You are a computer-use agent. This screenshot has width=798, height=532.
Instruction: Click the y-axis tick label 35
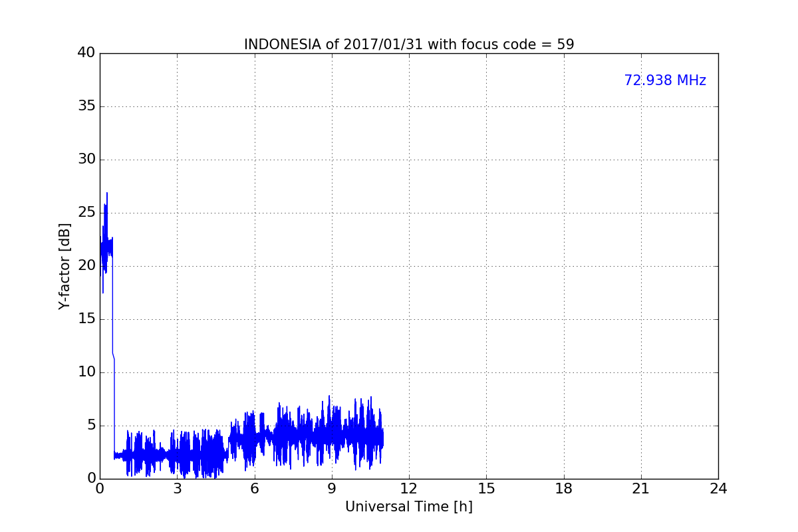[86, 106]
